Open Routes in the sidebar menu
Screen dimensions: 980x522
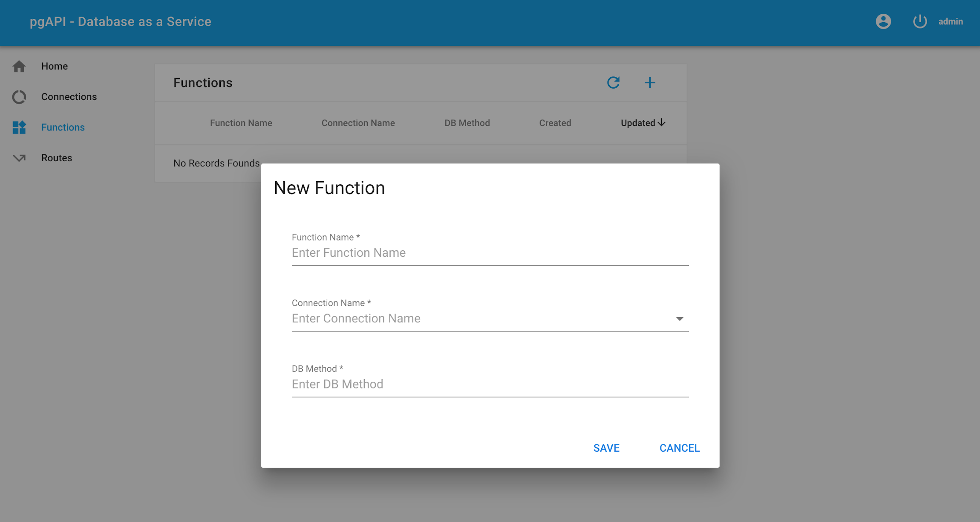[x=57, y=158]
